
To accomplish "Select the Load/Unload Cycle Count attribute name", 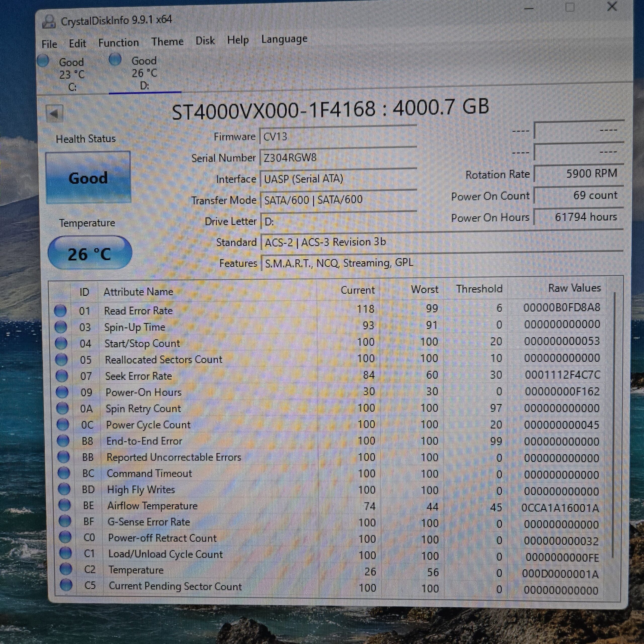I will coord(166,554).
